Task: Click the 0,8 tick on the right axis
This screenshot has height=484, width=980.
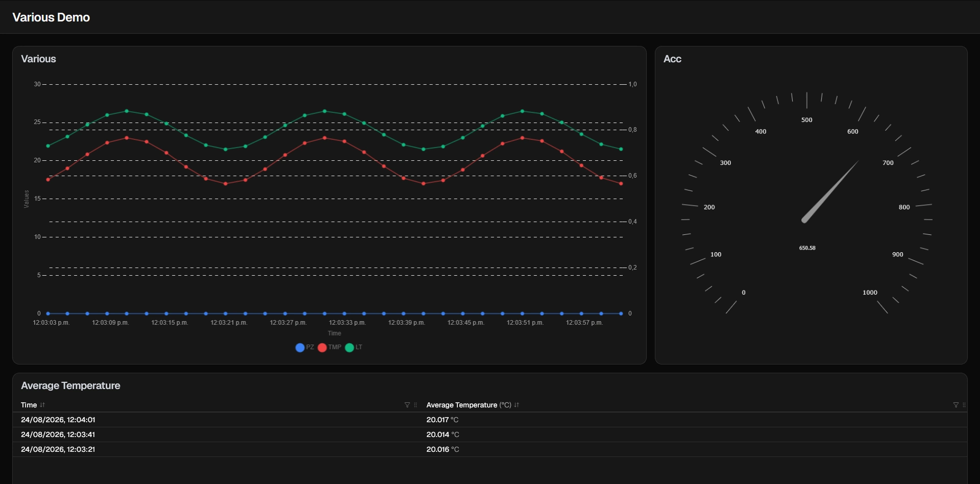Action: [x=632, y=130]
